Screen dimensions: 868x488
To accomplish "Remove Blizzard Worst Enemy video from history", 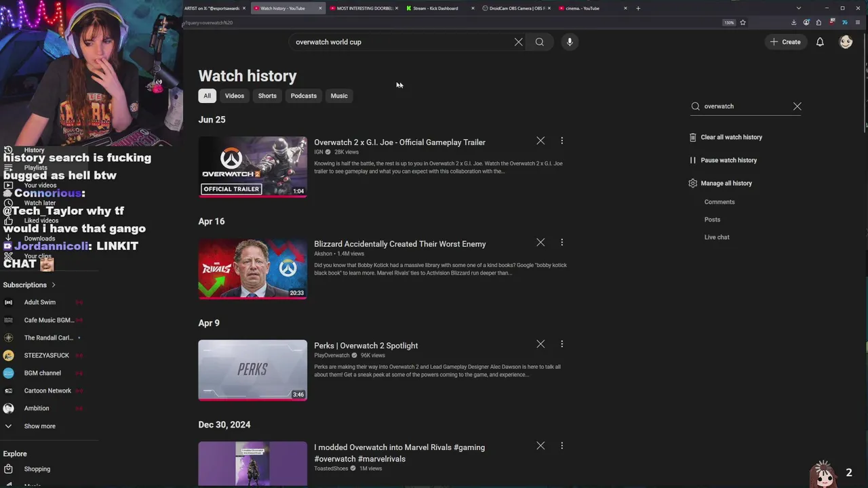I will [540, 243].
